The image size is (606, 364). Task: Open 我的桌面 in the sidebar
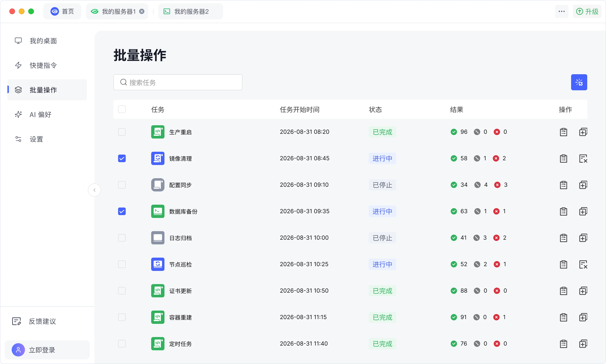click(47, 41)
